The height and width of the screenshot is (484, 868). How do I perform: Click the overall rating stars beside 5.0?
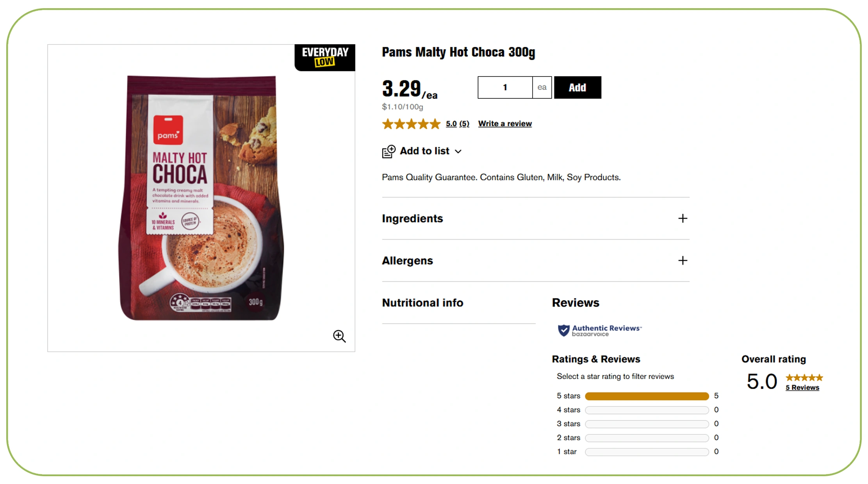[804, 377]
